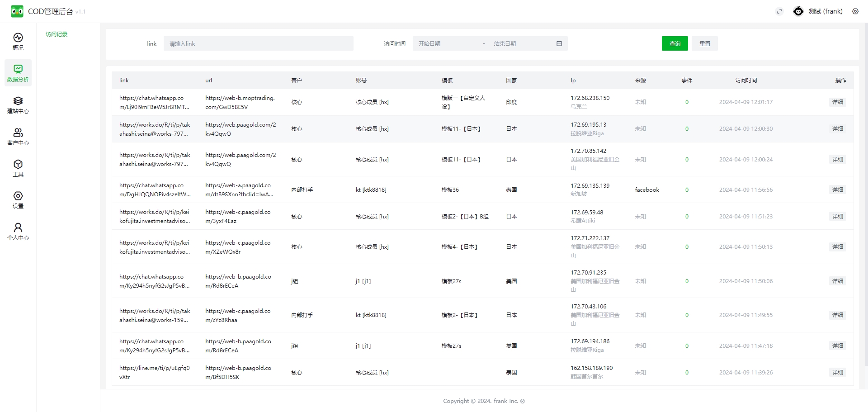
Task: Click the gear icon at top right
Action: click(x=855, y=11)
